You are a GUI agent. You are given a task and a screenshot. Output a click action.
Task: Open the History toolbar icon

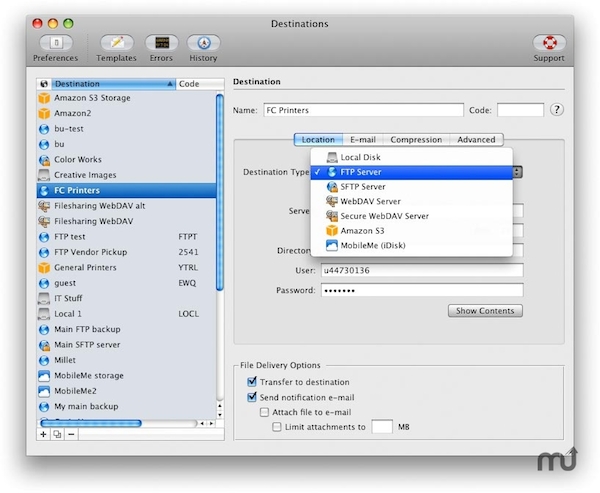tap(203, 43)
